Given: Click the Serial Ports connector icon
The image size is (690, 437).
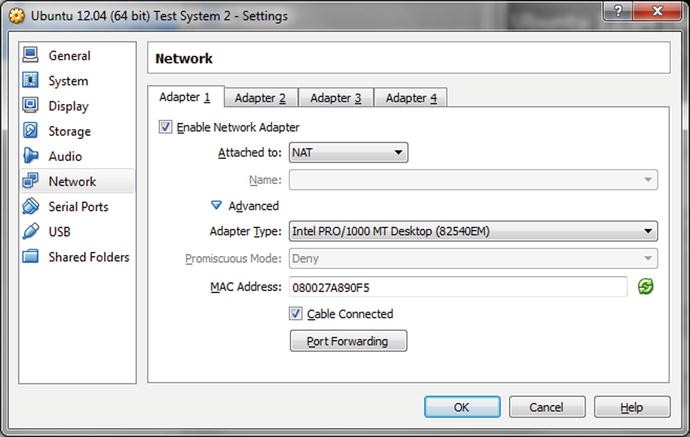Looking at the screenshot, I should click(30, 206).
